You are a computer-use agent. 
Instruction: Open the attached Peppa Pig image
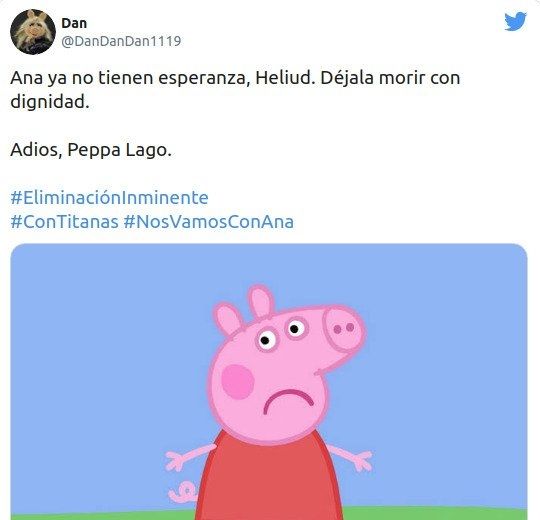coord(269,382)
